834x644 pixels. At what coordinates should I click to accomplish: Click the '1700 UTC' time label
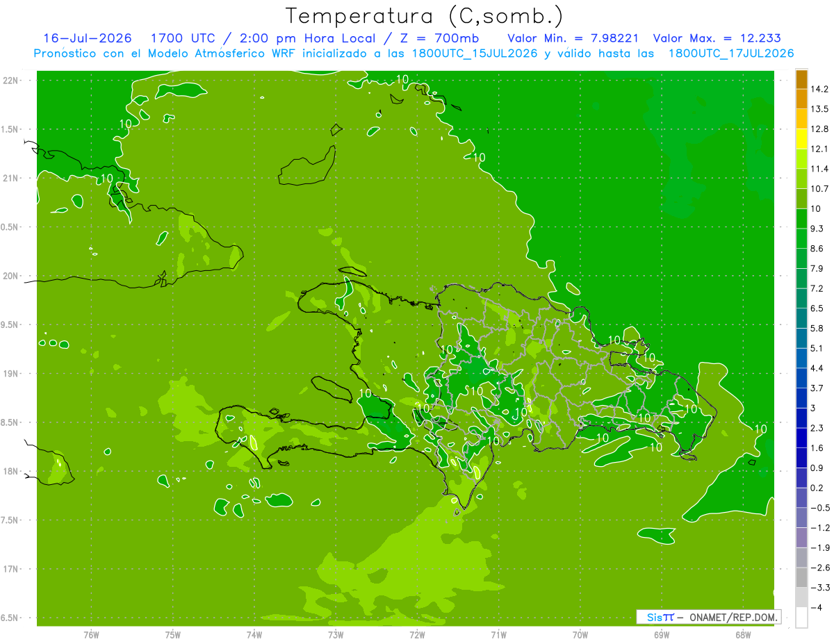[x=184, y=38]
